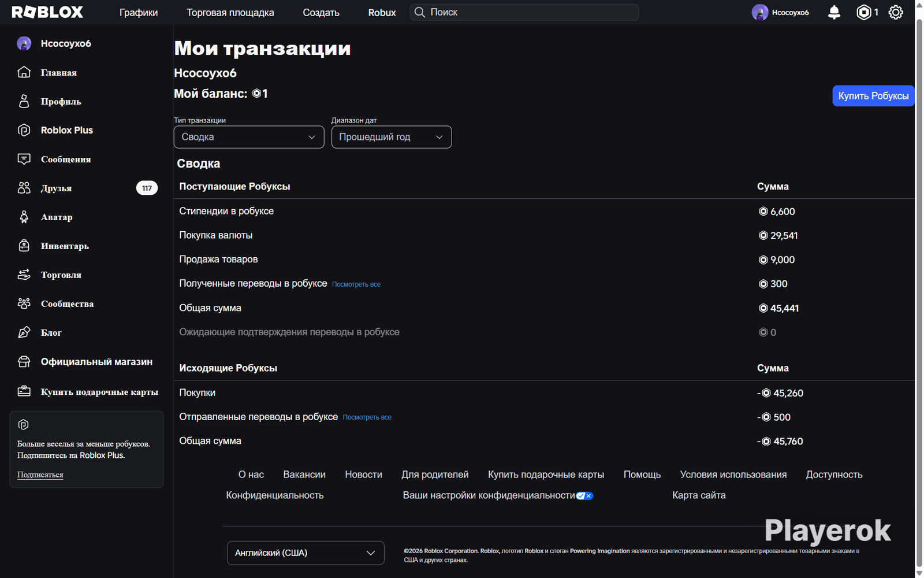Open the notifications bell
The height and width of the screenshot is (578, 924).
[834, 12]
